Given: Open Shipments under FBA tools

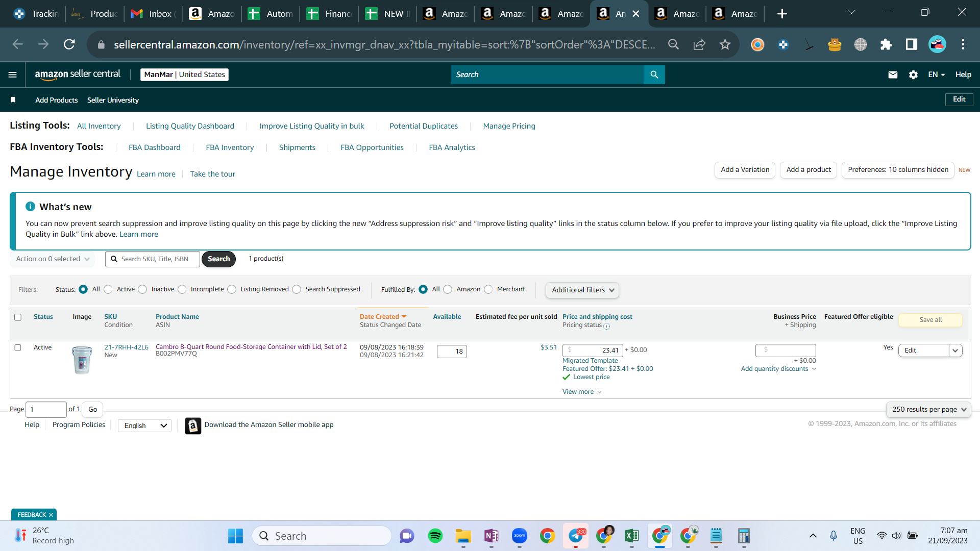Looking at the screenshot, I should point(297,147).
